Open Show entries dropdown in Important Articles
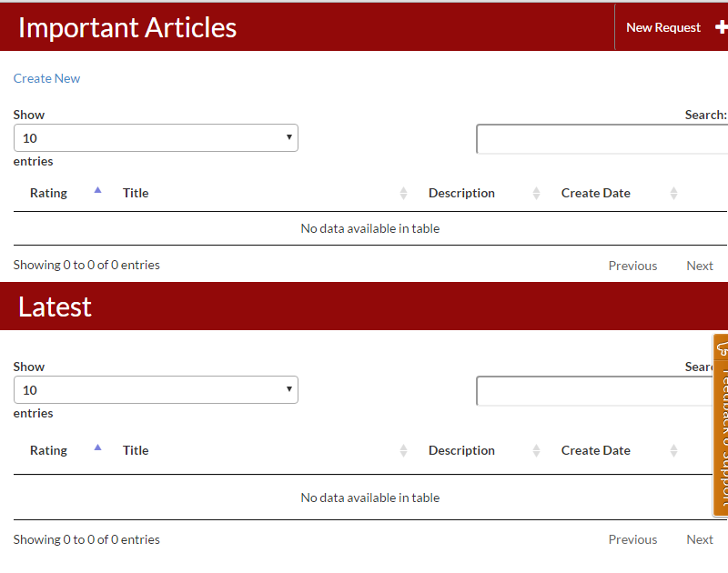This screenshot has height=573, width=728. point(156,138)
